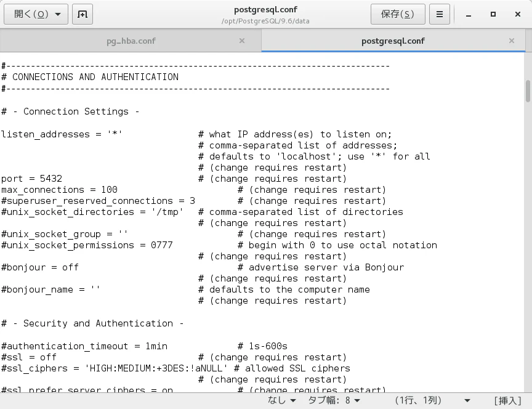Open the hamburger menu
The width and height of the screenshot is (532, 409).
(440, 14)
